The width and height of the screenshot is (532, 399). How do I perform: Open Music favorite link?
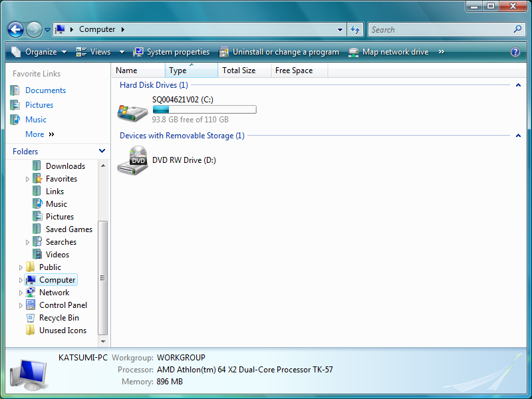pos(36,120)
